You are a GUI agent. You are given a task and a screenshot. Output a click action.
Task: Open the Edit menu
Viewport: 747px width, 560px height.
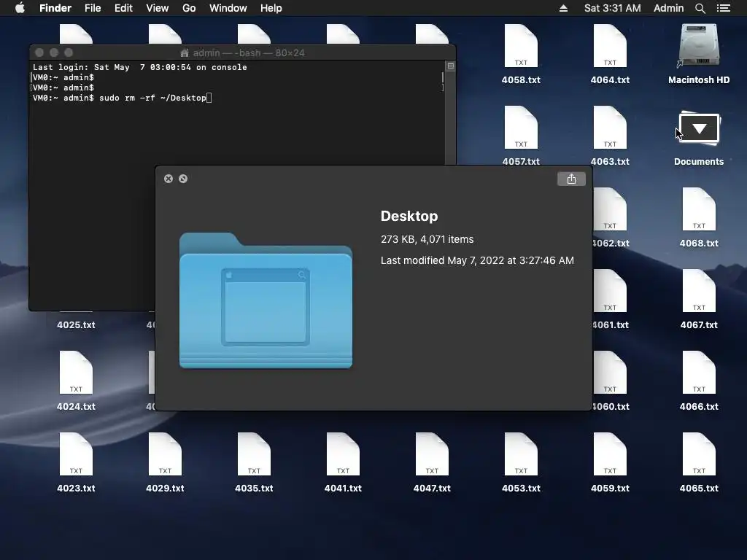123,8
